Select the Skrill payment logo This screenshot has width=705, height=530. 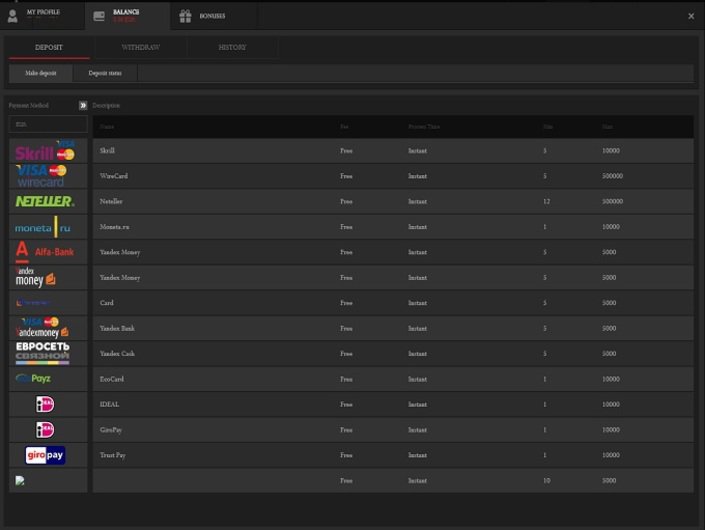tap(45, 151)
